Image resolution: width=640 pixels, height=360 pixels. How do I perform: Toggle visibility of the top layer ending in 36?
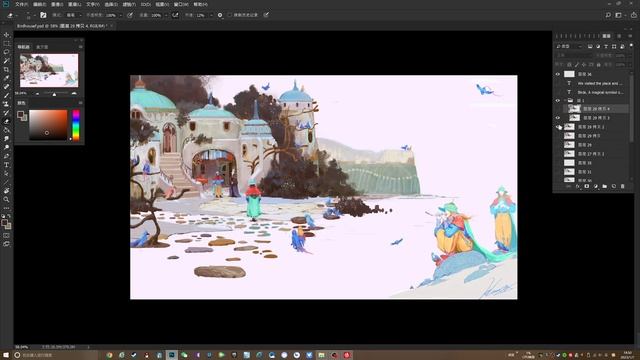(558, 74)
